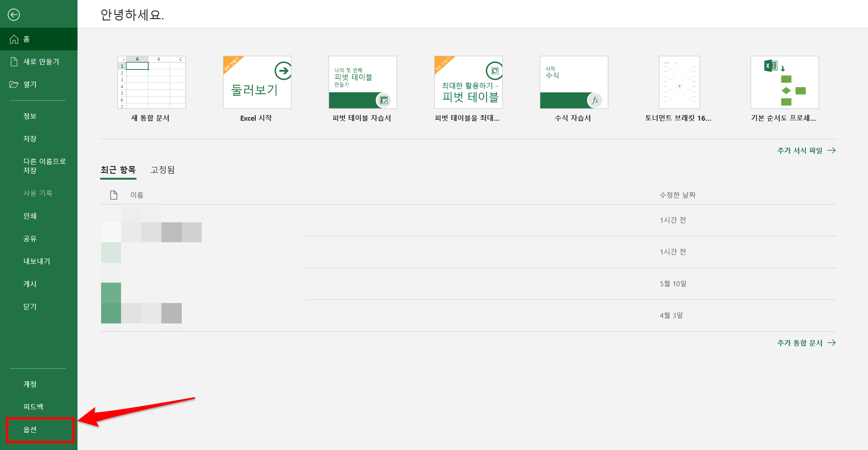Click the 추가 서식 파일 link

(x=806, y=151)
